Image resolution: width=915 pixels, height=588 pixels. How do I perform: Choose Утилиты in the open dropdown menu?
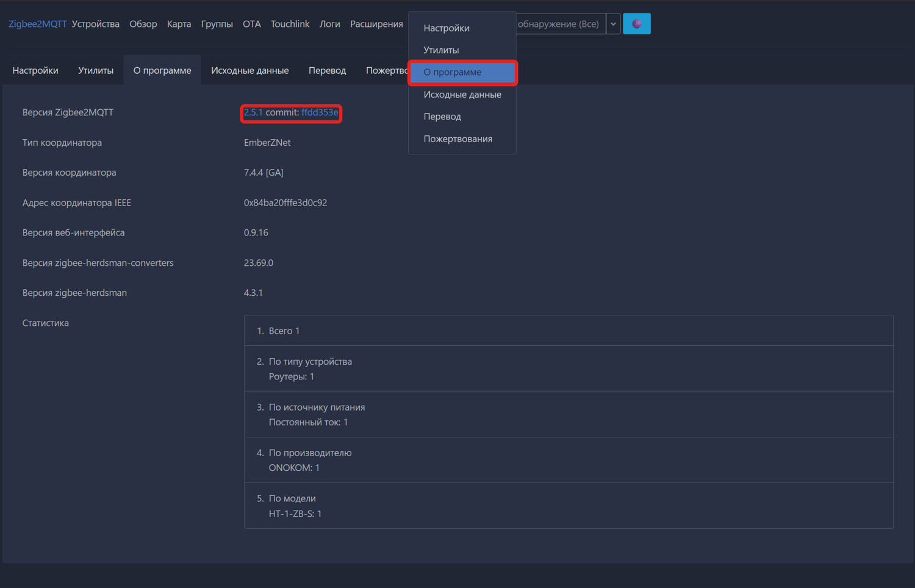(441, 50)
